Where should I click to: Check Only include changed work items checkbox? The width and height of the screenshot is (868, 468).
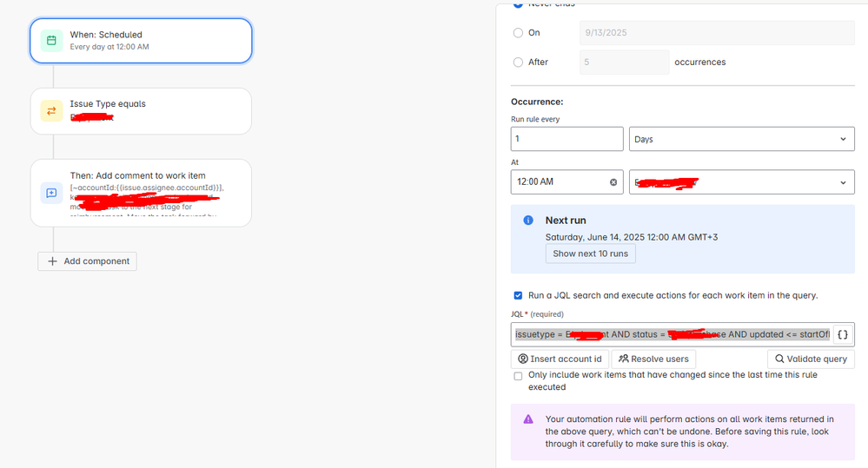pyautogui.click(x=518, y=376)
